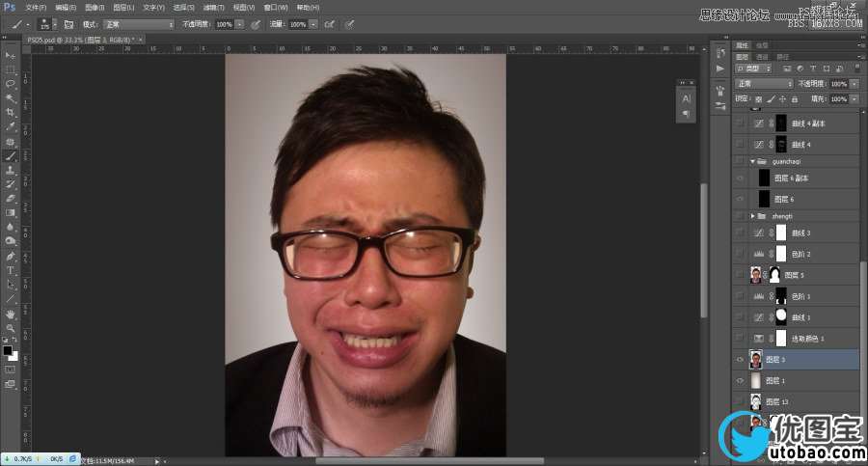Show the 图层 5 layer
The height and width of the screenshot is (466, 868).
point(740,275)
